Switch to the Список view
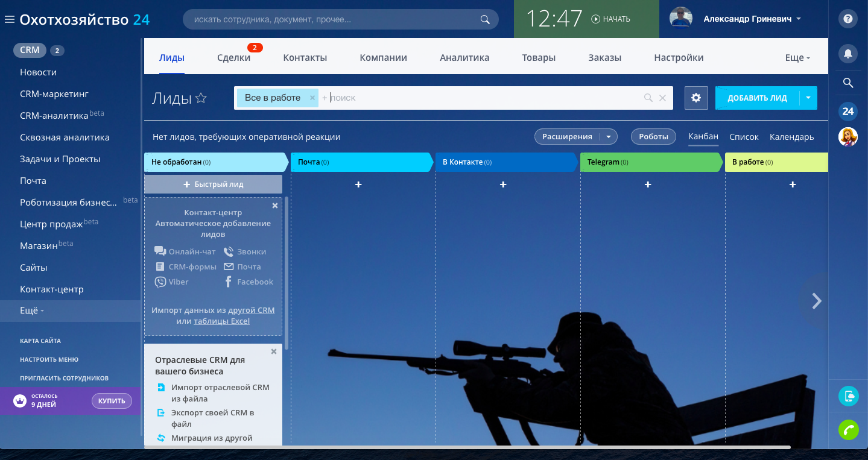Screen dimensions: 868x460 coord(744,137)
